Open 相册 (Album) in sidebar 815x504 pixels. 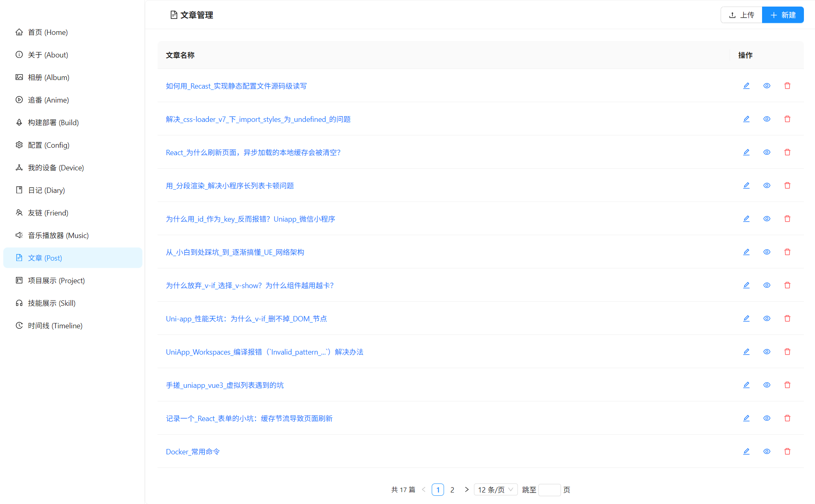(x=73, y=77)
